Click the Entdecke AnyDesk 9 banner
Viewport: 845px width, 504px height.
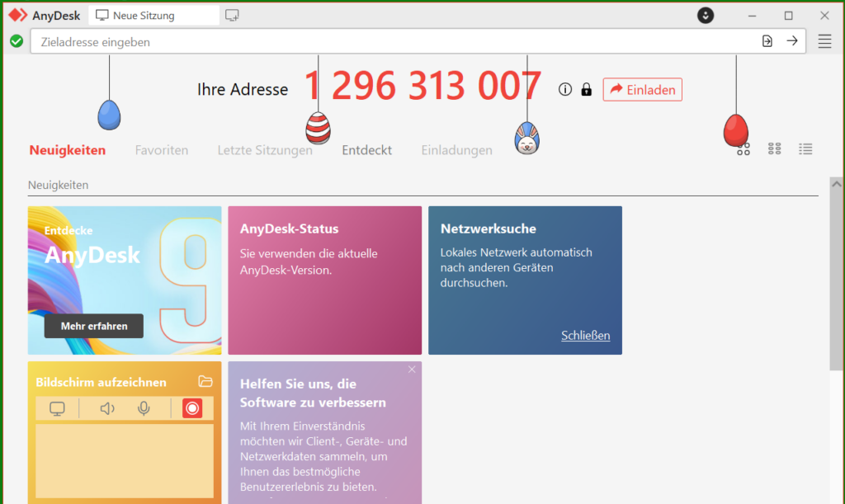click(x=125, y=280)
